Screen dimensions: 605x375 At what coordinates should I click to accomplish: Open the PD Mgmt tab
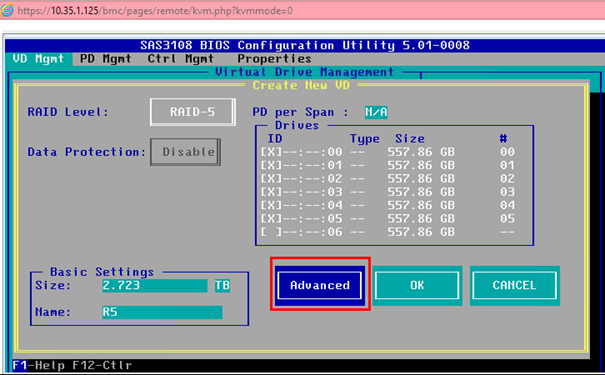(x=106, y=59)
